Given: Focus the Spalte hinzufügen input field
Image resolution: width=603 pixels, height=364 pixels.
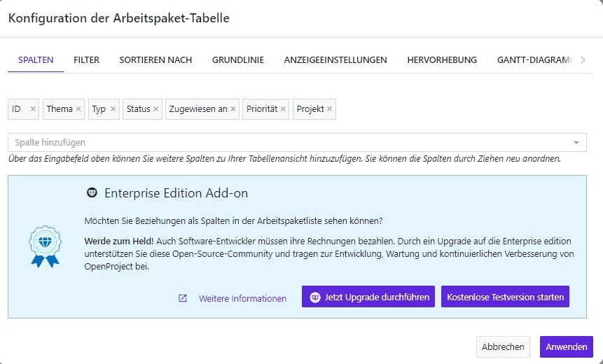Looking at the screenshot, I should tap(297, 143).
